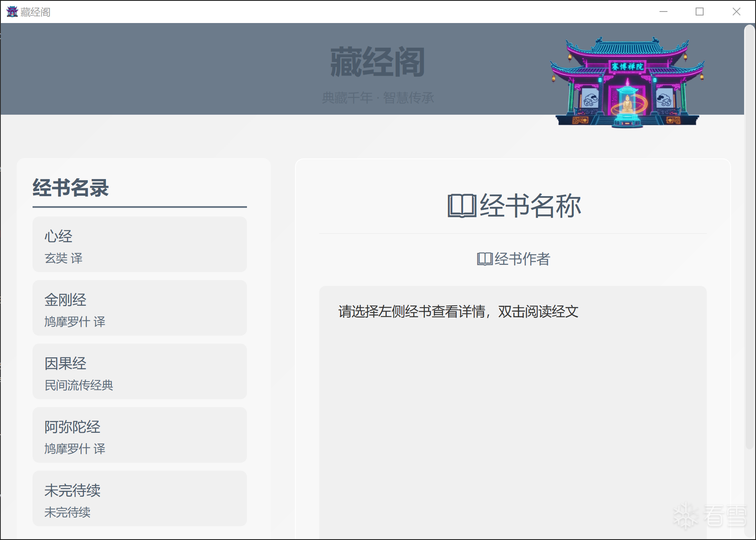Screen dimensions: 756x540
Task: Select 心经 from the scripture list
Action: coord(139,244)
